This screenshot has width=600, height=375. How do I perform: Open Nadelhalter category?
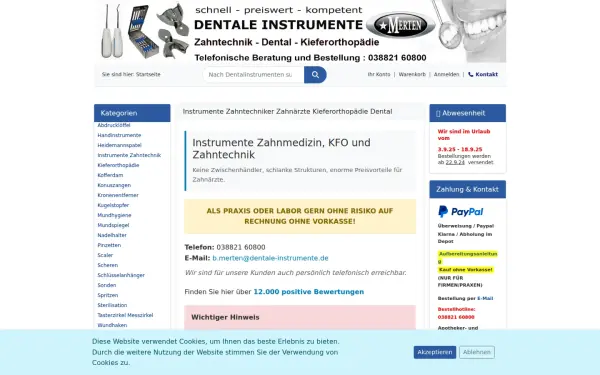tap(112, 235)
